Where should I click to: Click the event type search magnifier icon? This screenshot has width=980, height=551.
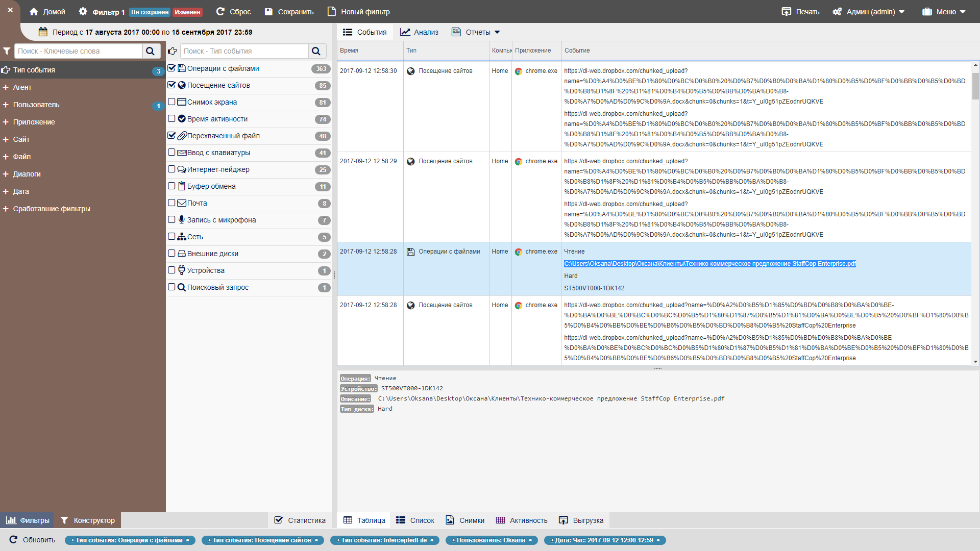(x=316, y=51)
